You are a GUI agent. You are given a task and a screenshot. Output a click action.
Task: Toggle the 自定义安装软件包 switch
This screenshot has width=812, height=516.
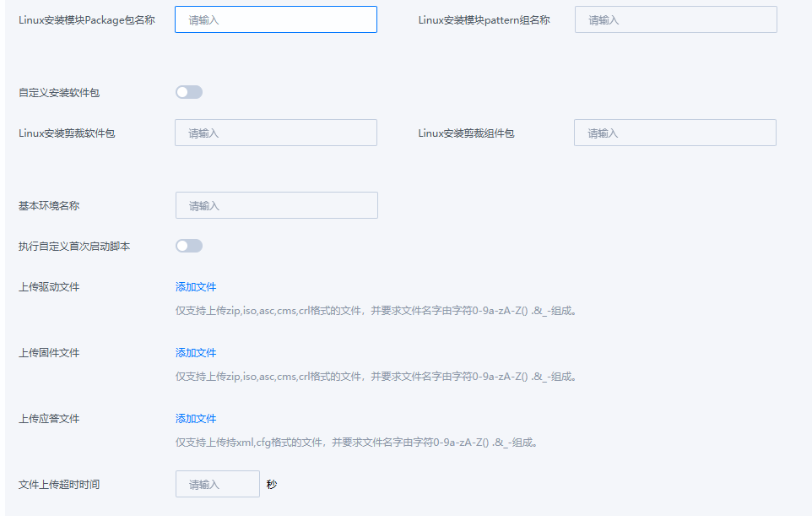tap(189, 92)
